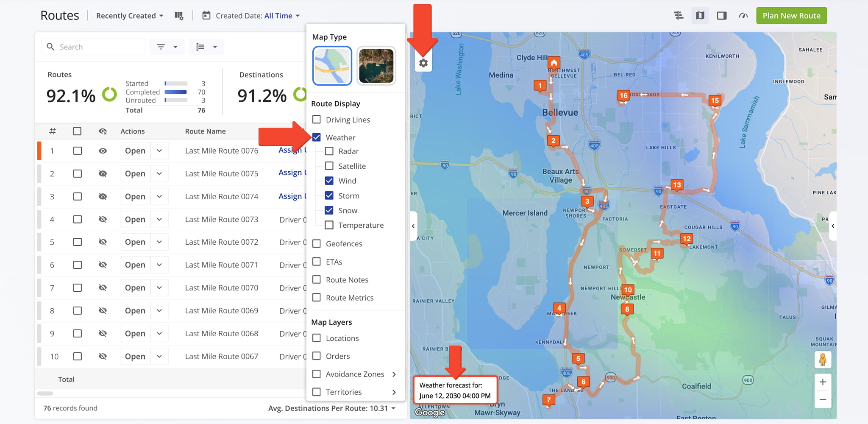The image size is (868, 424).
Task: Open the filter dropdown next to search
Action: pos(167,47)
